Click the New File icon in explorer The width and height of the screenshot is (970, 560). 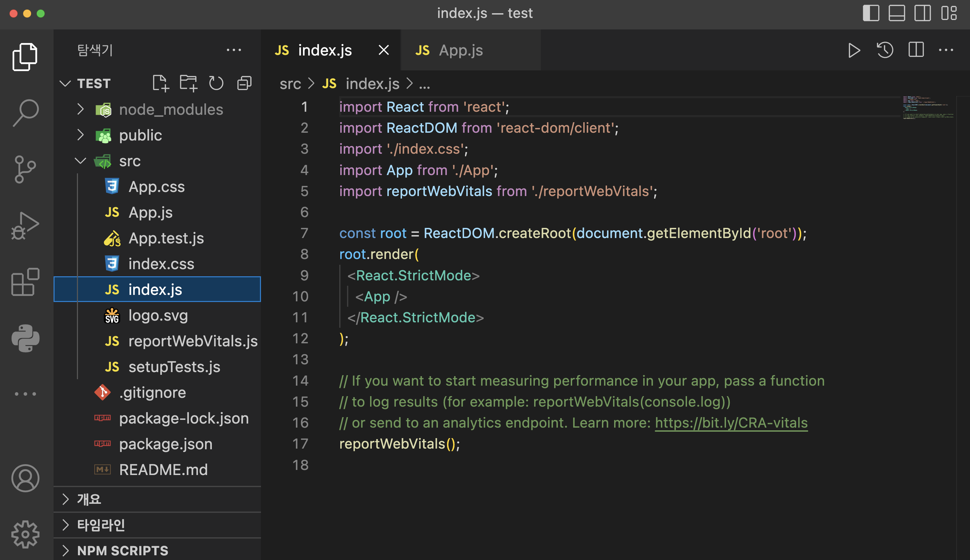coord(160,83)
